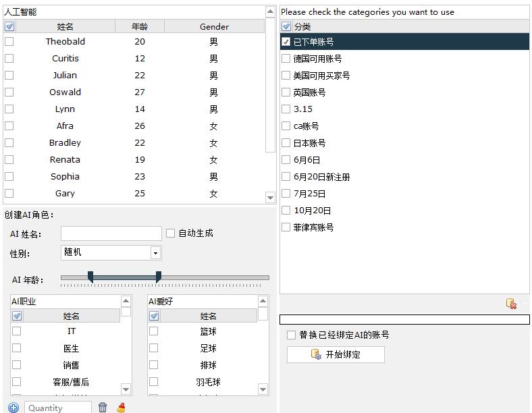The width and height of the screenshot is (532, 413).
Task: Check the 6月20日新注册 category
Action: (x=286, y=176)
